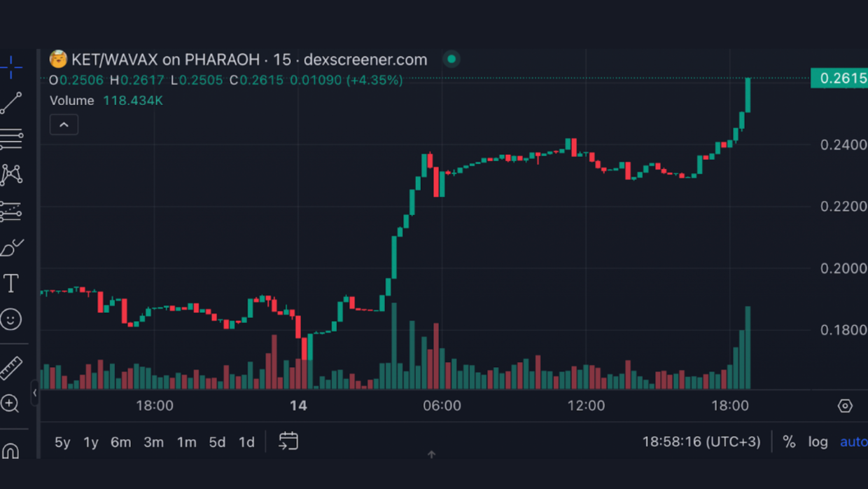Image resolution: width=868 pixels, height=489 pixels.
Task: Click the current price label 0.2615
Action: (839, 78)
